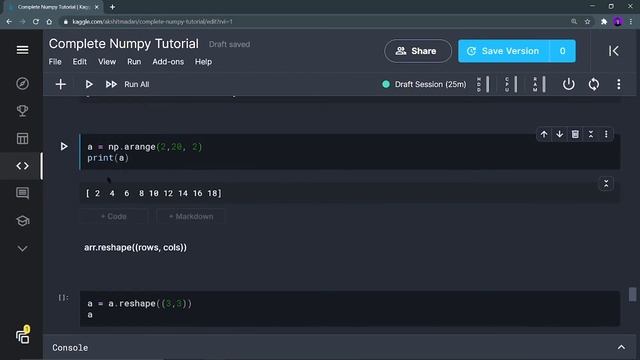Expand more sidebar items chevron
Image resolution: width=640 pixels, height=360 pixels.
(22, 248)
